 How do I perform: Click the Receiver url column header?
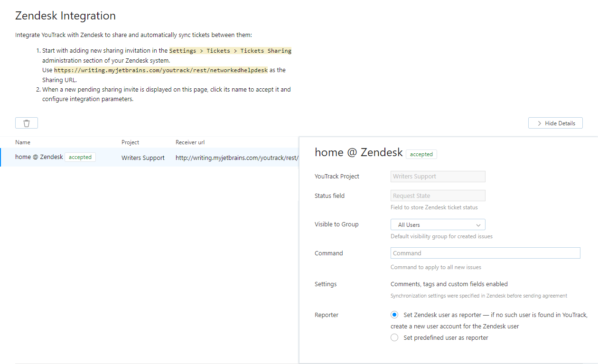190,142
